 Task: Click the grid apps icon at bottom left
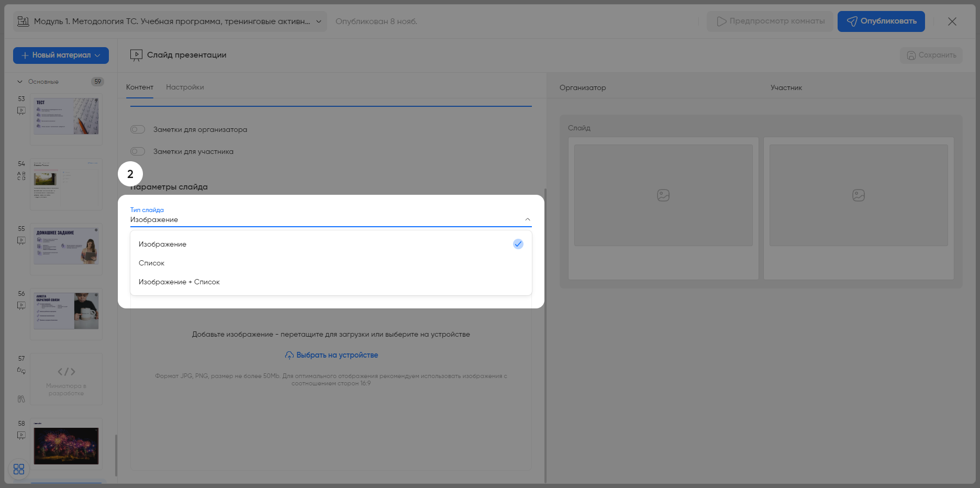19,469
